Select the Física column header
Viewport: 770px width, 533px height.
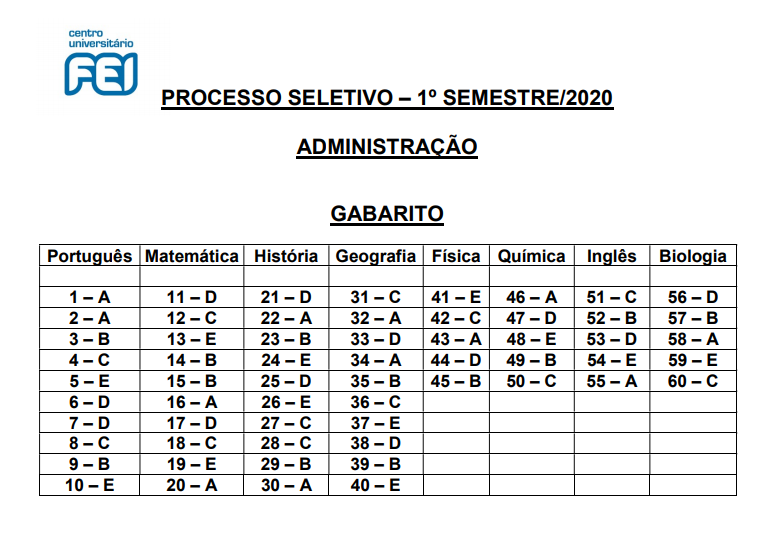coord(456,255)
